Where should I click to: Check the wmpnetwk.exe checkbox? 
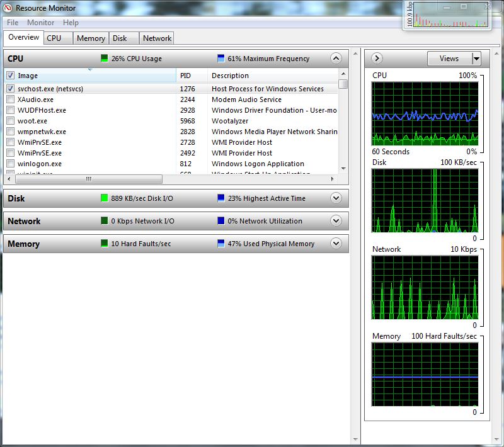[10, 132]
